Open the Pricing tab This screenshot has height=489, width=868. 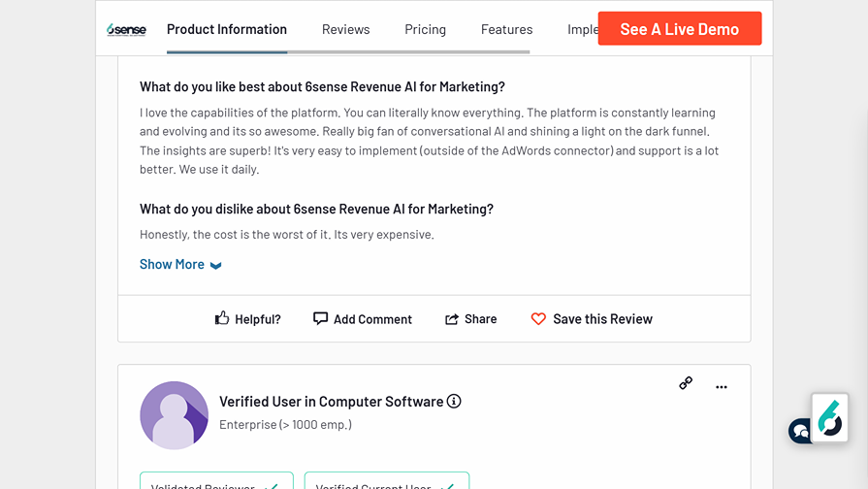click(425, 29)
